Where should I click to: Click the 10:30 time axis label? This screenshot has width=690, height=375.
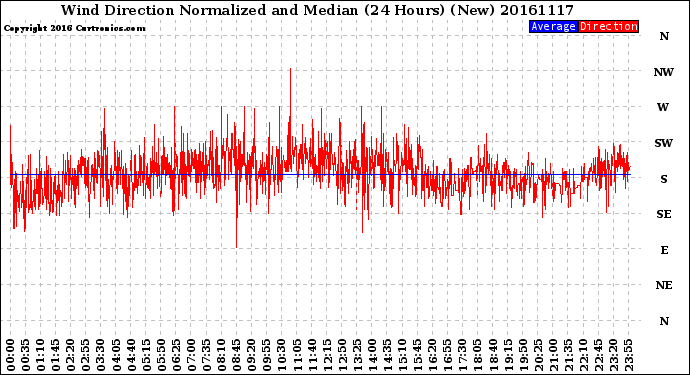coord(282,355)
